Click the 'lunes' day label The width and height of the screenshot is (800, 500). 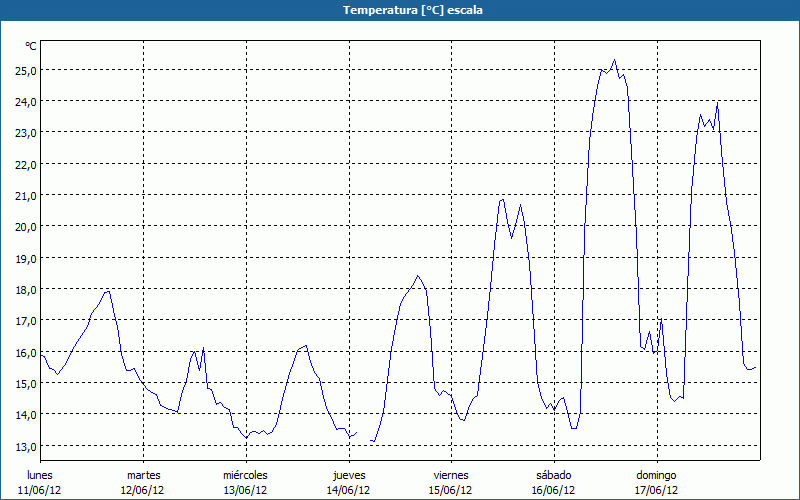click(40, 475)
